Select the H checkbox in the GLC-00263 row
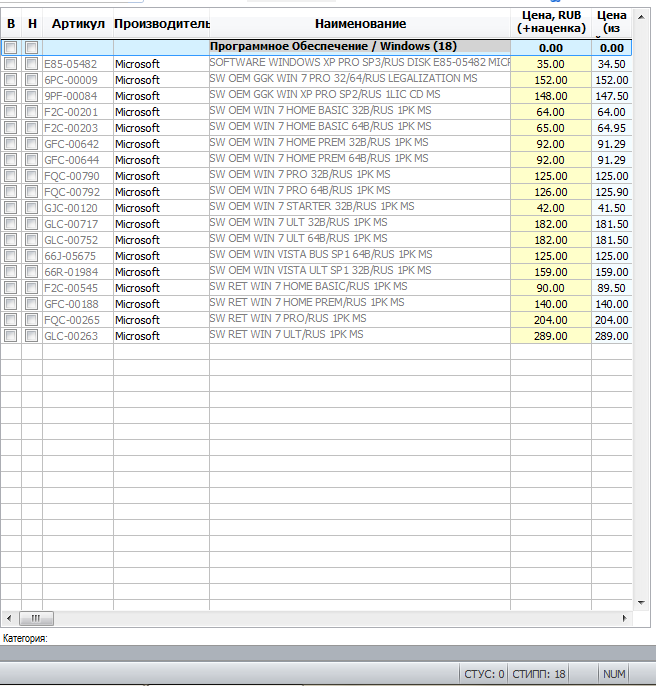The width and height of the screenshot is (656, 686). pos(32,336)
